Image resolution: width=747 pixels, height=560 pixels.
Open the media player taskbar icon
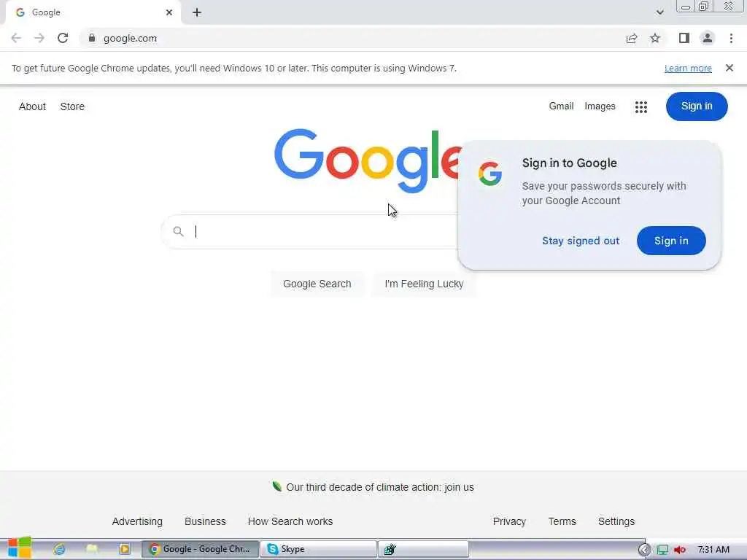124,549
